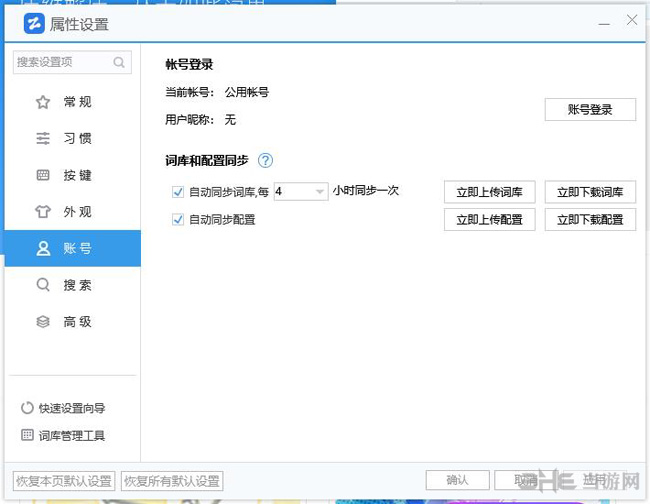Click the magnifier icon in settings search box
The height and width of the screenshot is (504, 650).
pos(119,62)
